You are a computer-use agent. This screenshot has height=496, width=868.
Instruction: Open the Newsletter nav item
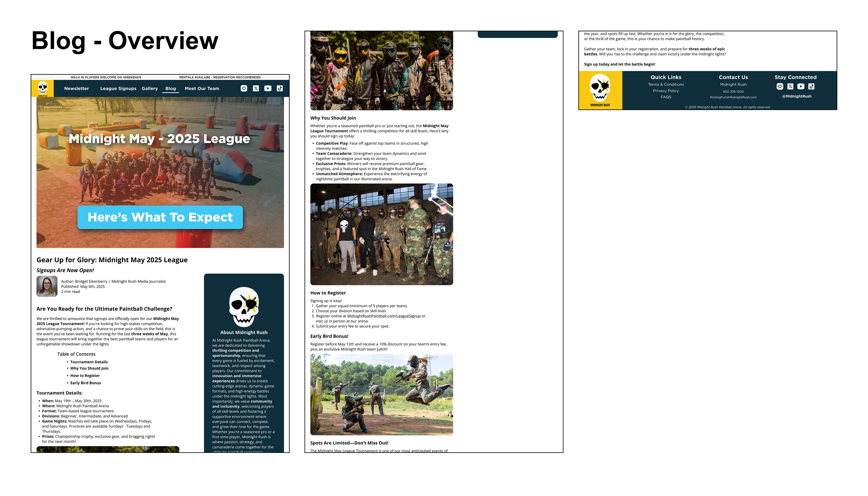[76, 89]
